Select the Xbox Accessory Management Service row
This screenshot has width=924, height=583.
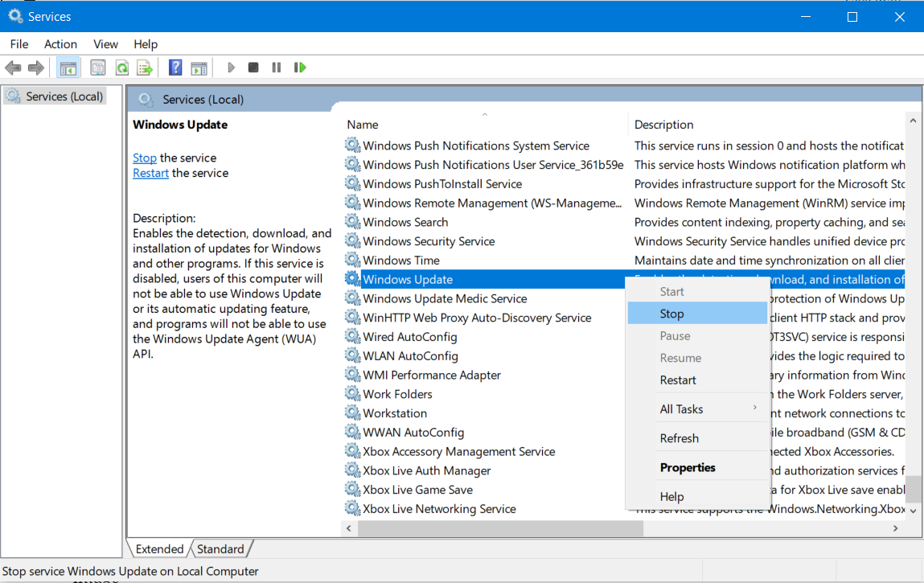[458, 452]
